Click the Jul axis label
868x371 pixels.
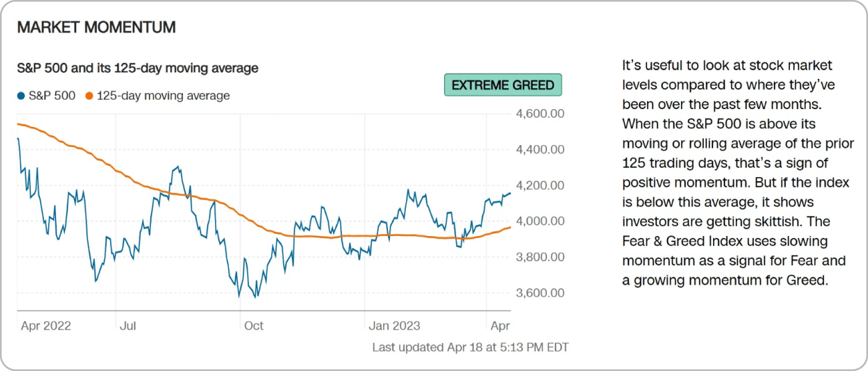[x=128, y=326]
